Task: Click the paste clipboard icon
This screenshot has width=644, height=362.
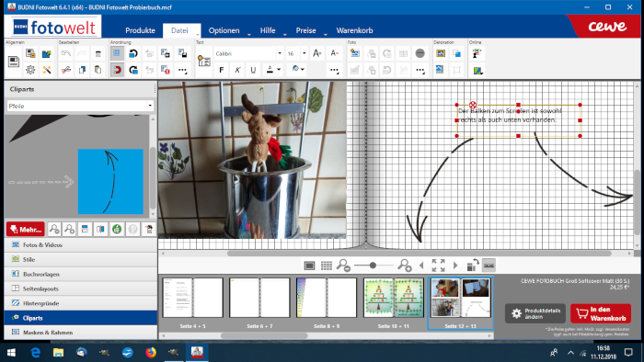Action: 98,70
